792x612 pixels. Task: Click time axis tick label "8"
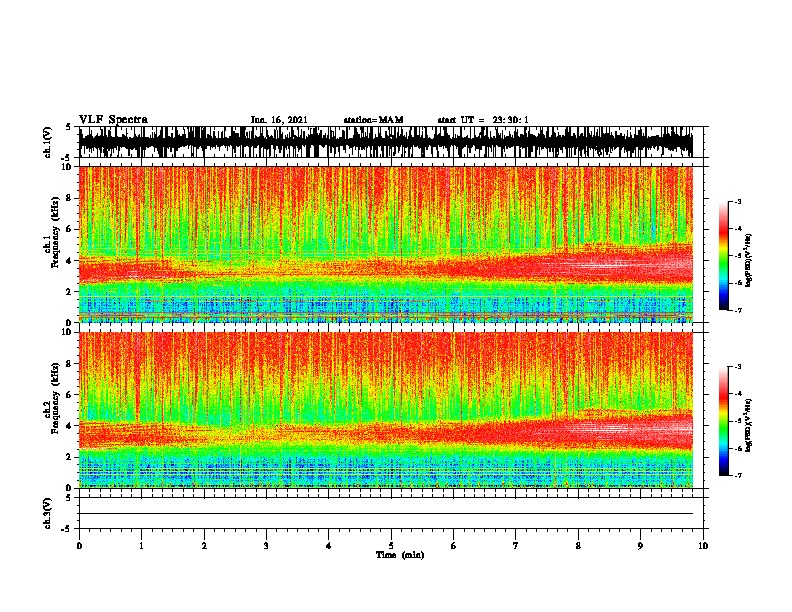(578, 546)
